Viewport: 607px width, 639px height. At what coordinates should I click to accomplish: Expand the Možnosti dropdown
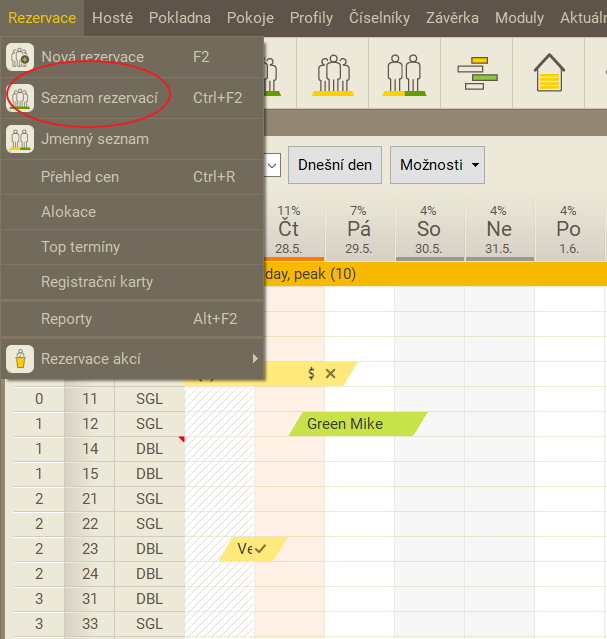point(437,165)
